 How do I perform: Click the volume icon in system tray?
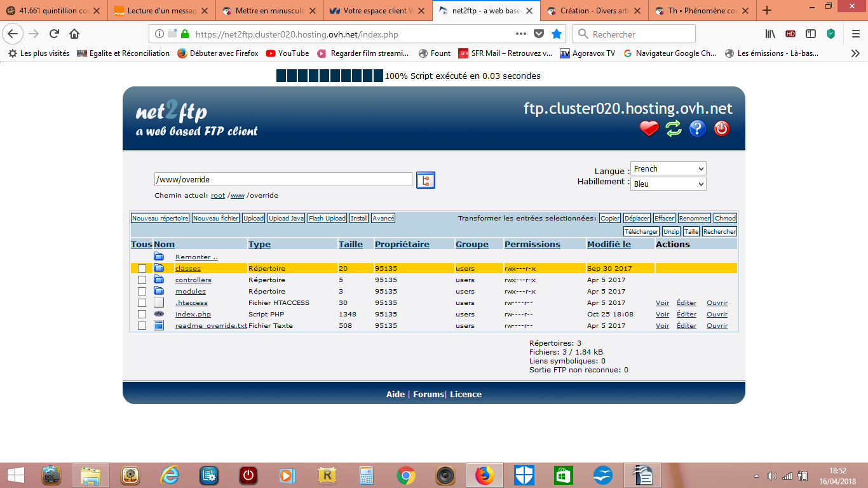(x=772, y=475)
